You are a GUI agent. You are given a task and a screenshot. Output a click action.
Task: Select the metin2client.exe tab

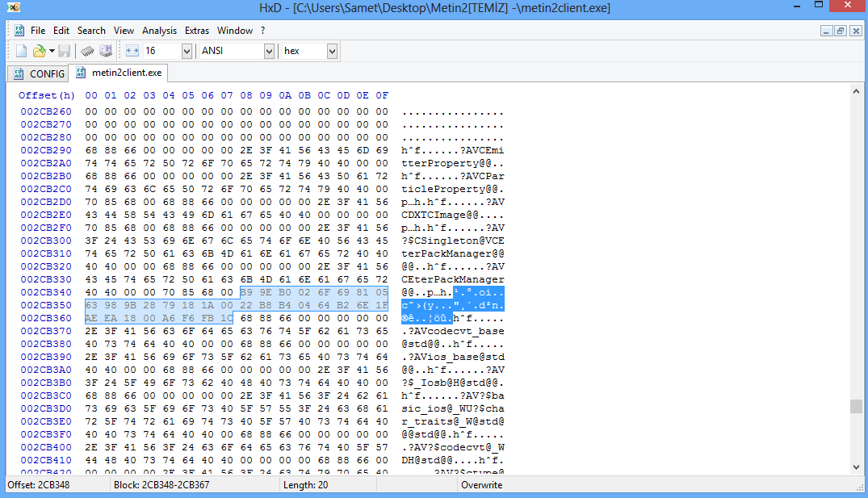click(119, 73)
